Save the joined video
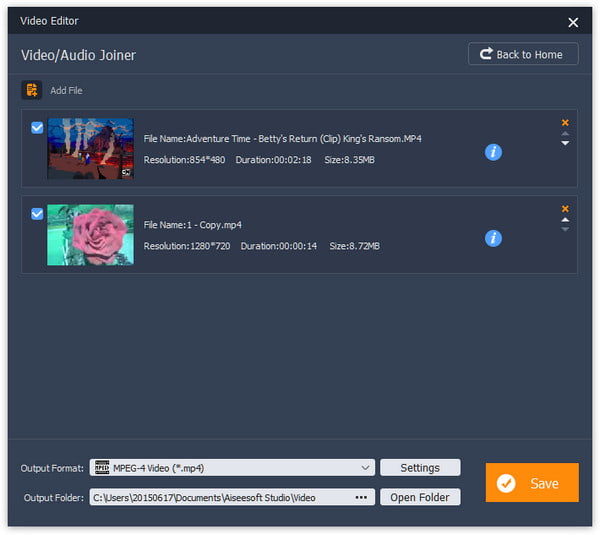This screenshot has width=600, height=535. click(532, 483)
